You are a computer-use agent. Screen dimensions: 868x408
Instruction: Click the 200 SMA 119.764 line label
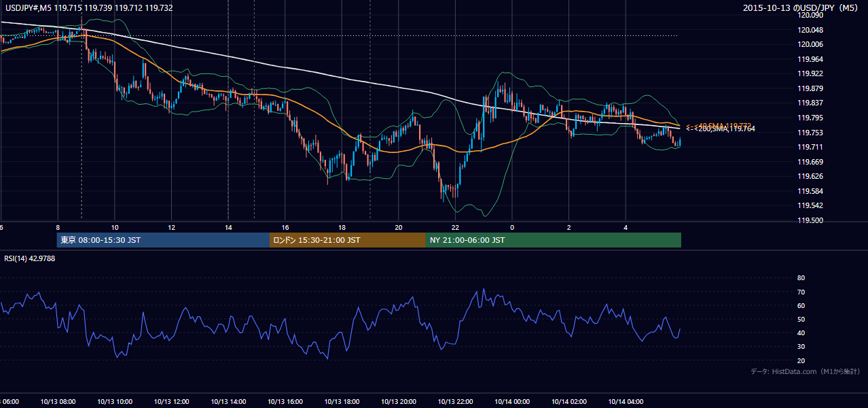721,129
